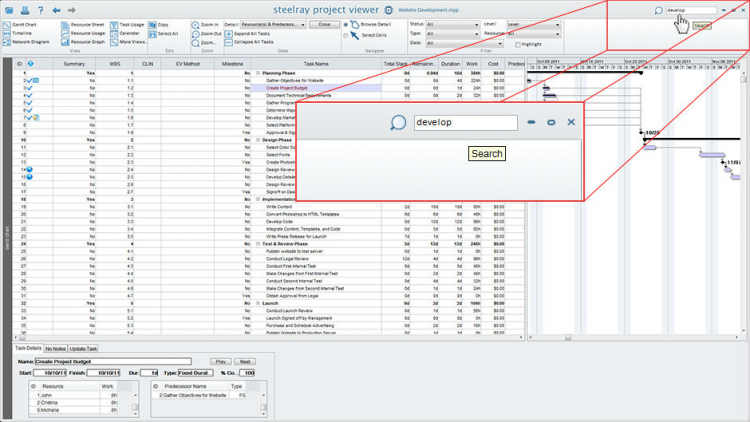750x422 pixels.
Task: Click the search magnifier icon in the title bar
Action: point(659,10)
